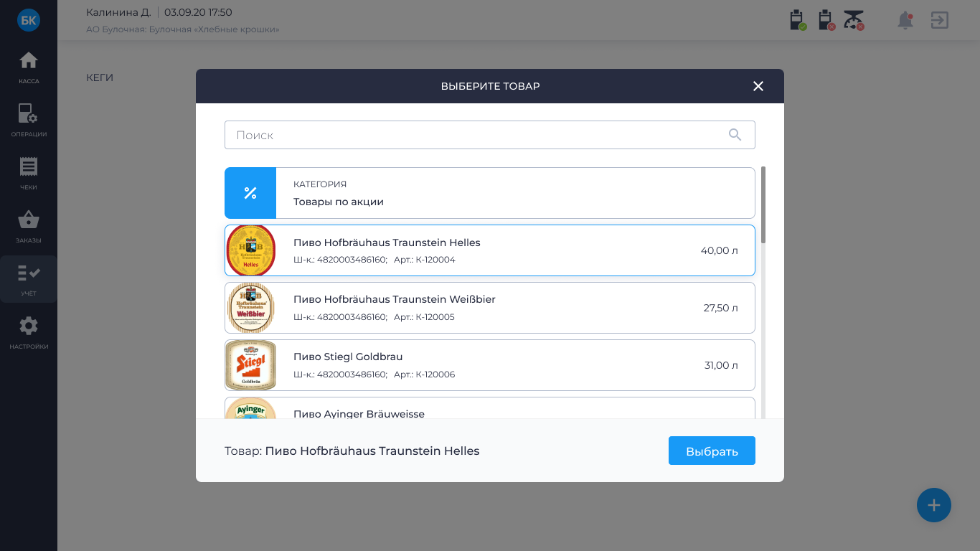Image resolution: width=980 pixels, height=551 pixels.
Task: Open the Учёт inventory section
Action: pyautogui.click(x=29, y=280)
